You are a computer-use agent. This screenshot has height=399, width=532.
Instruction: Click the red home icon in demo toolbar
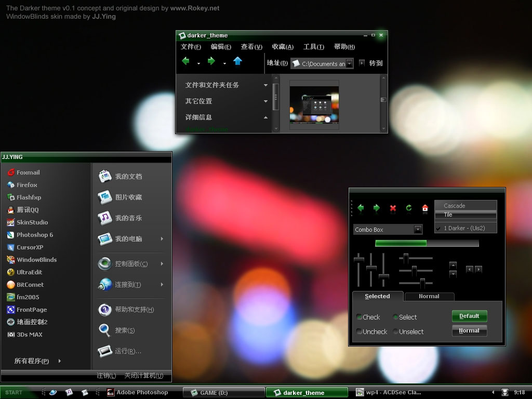pyautogui.click(x=425, y=208)
